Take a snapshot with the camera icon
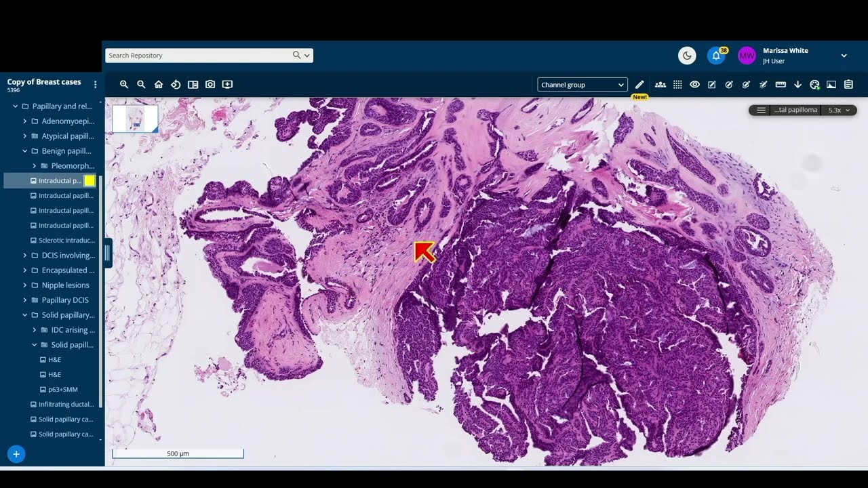Viewport: 868px width, 488px height. [x=210, y=85]
